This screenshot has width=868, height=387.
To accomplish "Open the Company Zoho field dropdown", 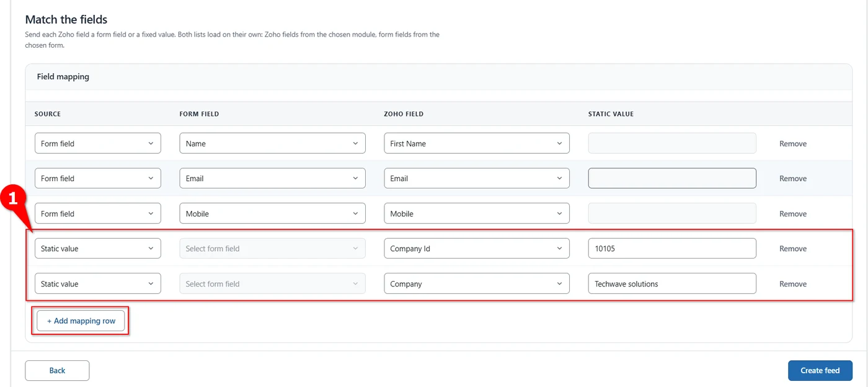I will 477,283.
